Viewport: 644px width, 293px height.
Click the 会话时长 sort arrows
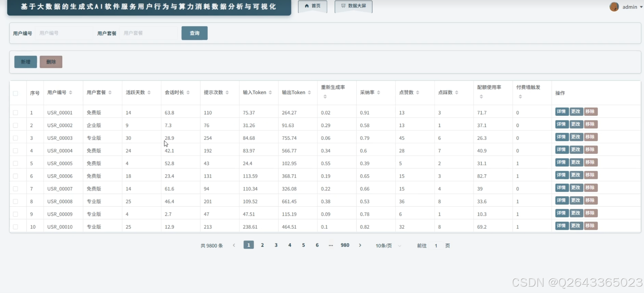[x=188, y=93]
